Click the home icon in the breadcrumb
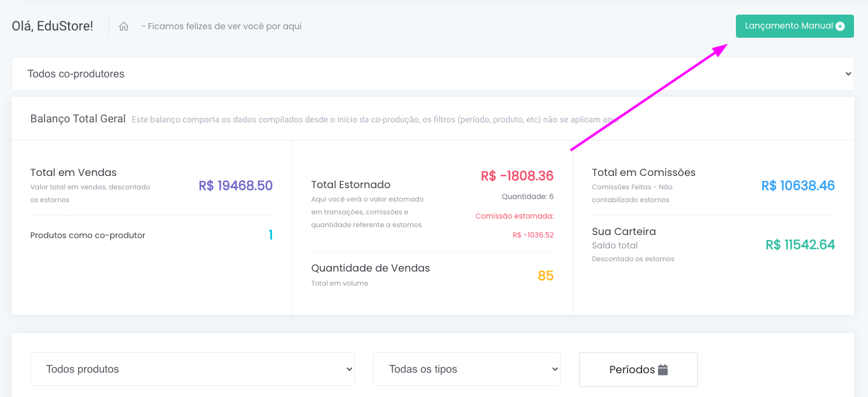 (x=124, y=26)
